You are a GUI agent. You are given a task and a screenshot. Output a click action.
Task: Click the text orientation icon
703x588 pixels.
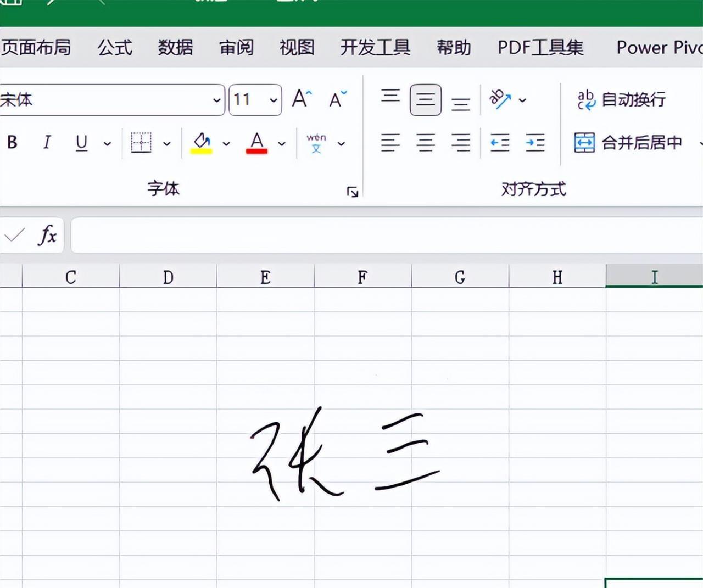(x=500, y=99)
